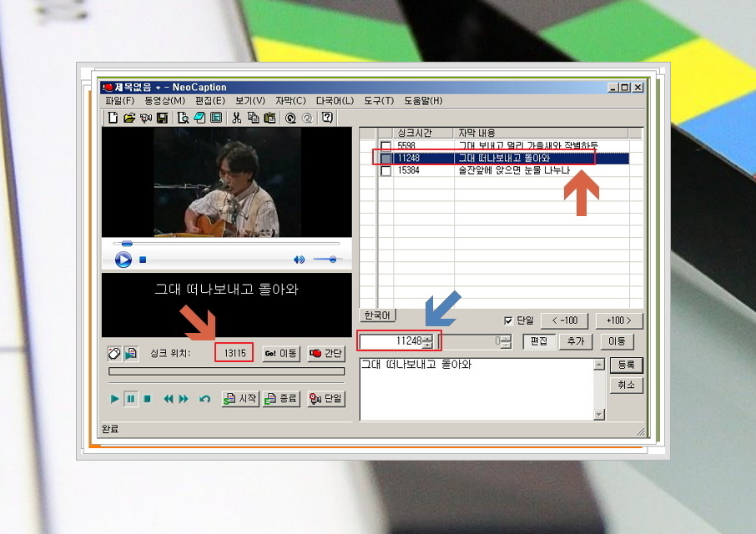Click the rewind double-arrow button
The height and width of the screenshot is (534, 756).
pos(169,399)
